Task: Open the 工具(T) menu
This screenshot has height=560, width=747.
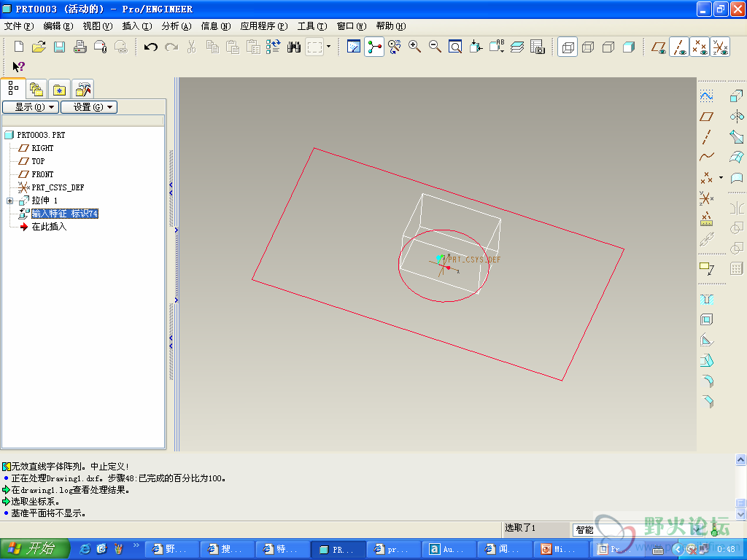Action: pyautogui.click(x=312, y=26)
